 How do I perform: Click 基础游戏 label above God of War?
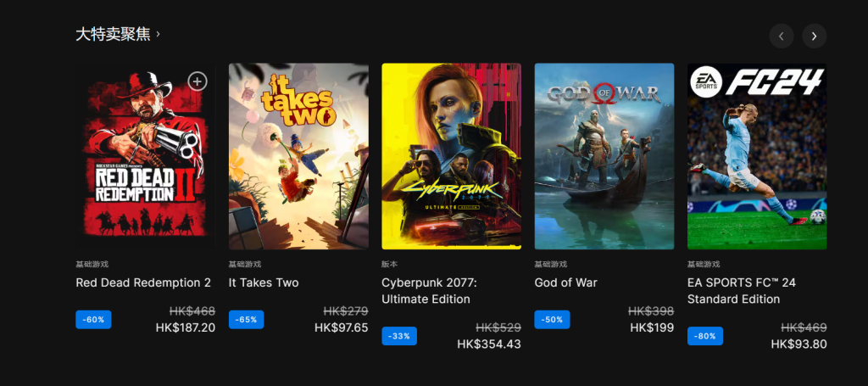[550, 264]
